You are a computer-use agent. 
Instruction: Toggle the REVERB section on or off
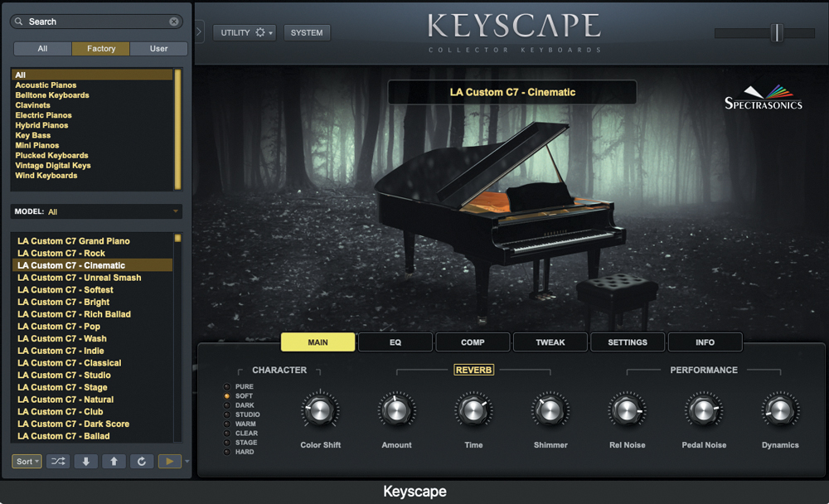473,371
